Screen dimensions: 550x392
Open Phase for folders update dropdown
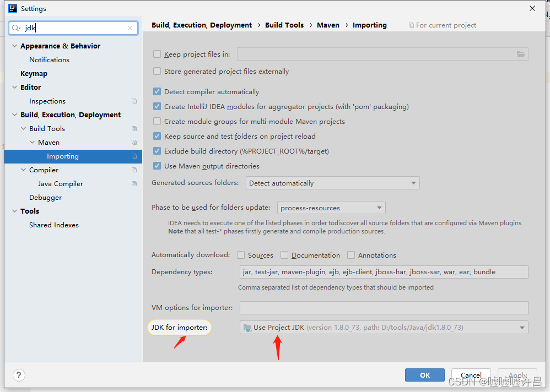[x=331, y=208]
